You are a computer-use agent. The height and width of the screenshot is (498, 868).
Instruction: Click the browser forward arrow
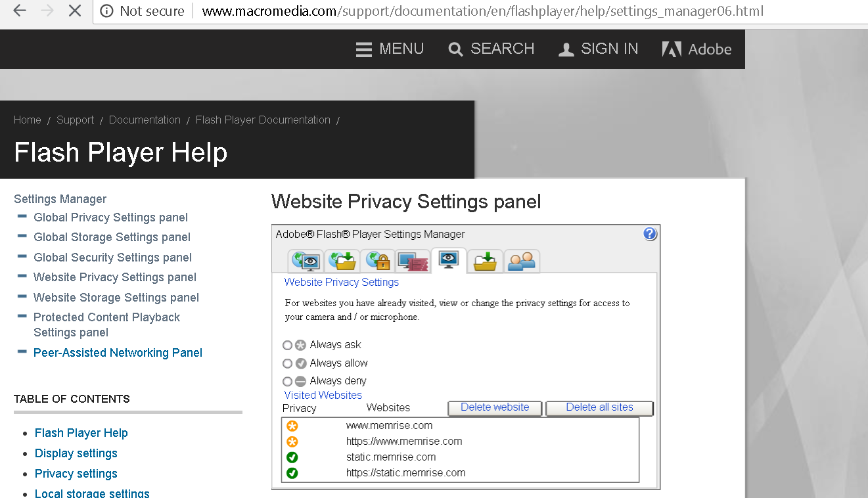47,11
